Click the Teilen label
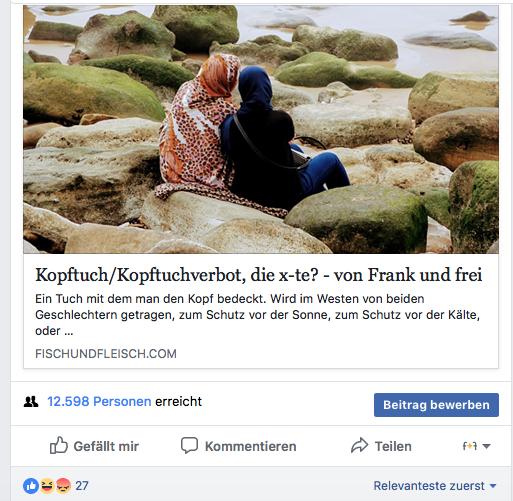The width and height of the screenshot is (513, 501). 393,446
